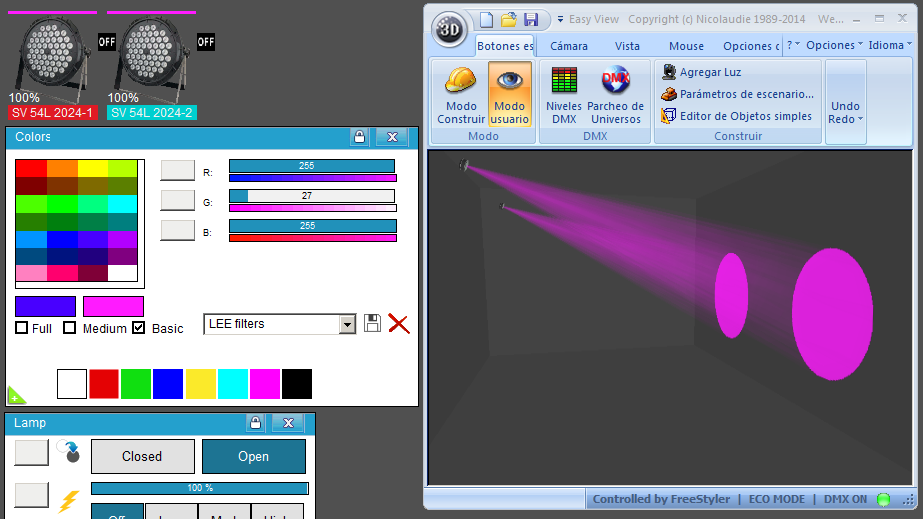Click Agregar Luz
The image size is (923, 519).
(x=701, y=72)
